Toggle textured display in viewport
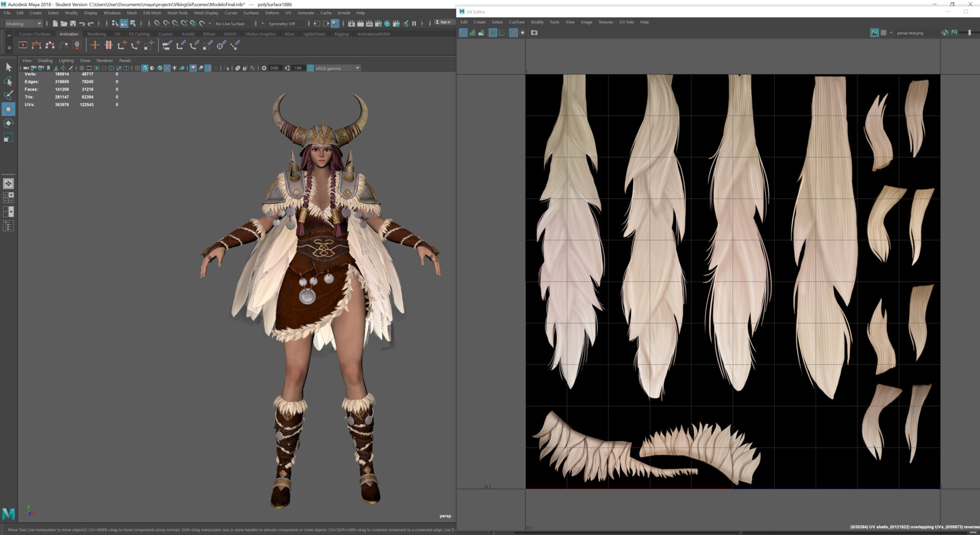980x535 pixels. 167,68
